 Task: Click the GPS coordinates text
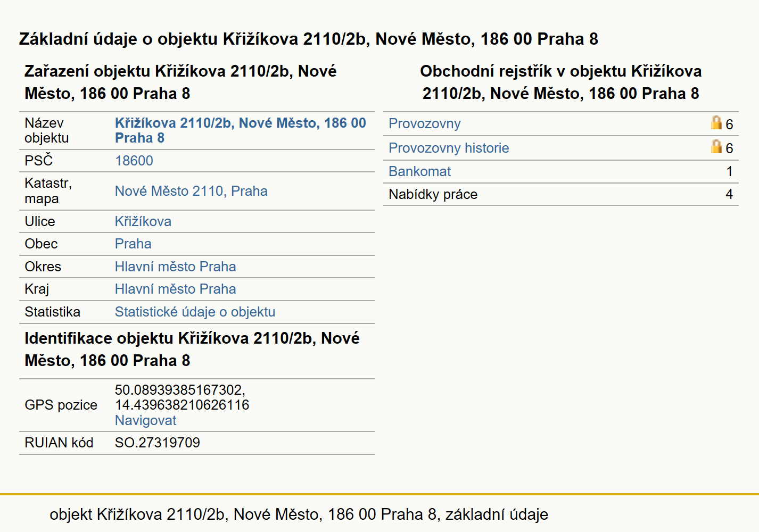182,397
